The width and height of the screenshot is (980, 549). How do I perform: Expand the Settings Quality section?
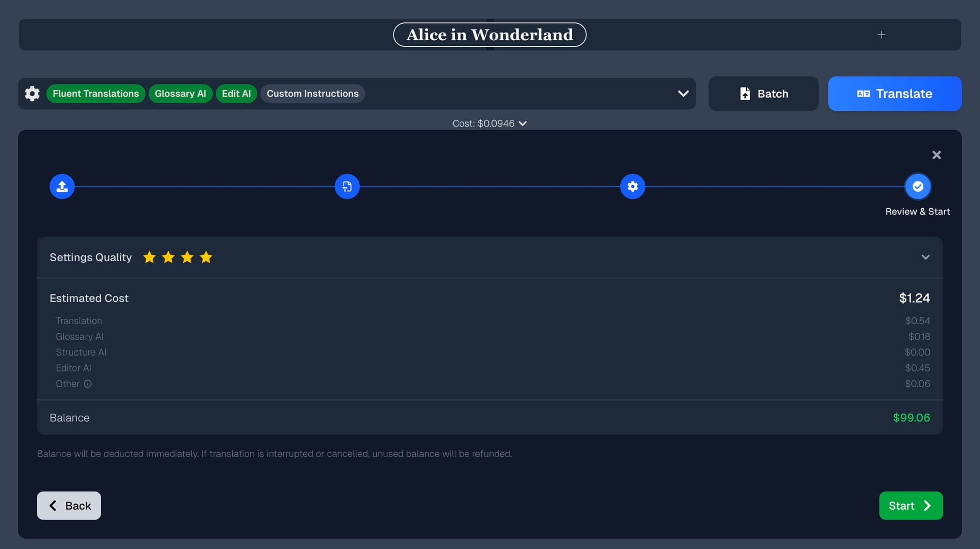[x=925, y=257]
